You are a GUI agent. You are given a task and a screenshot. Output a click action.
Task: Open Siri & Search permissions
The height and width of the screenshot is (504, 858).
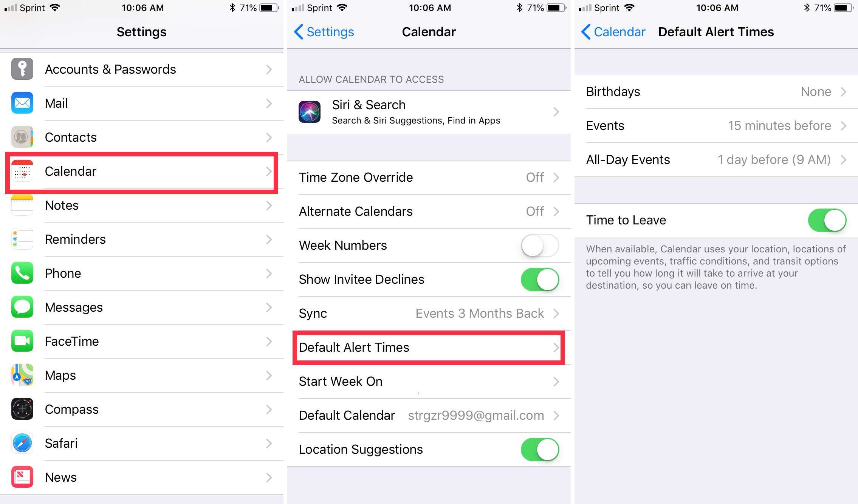(428, 113)
